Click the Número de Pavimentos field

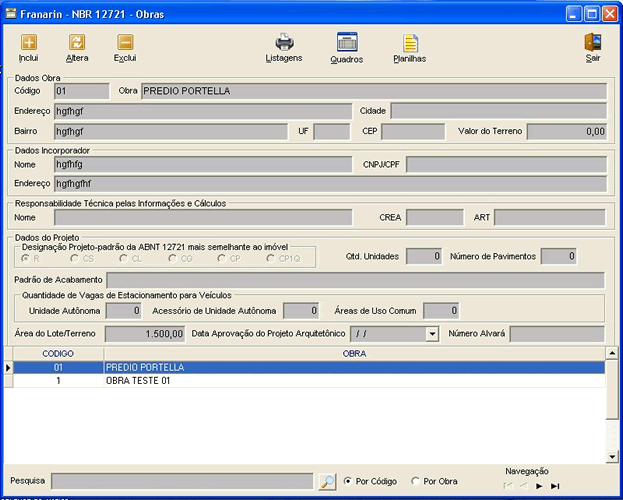coord(559,256)
